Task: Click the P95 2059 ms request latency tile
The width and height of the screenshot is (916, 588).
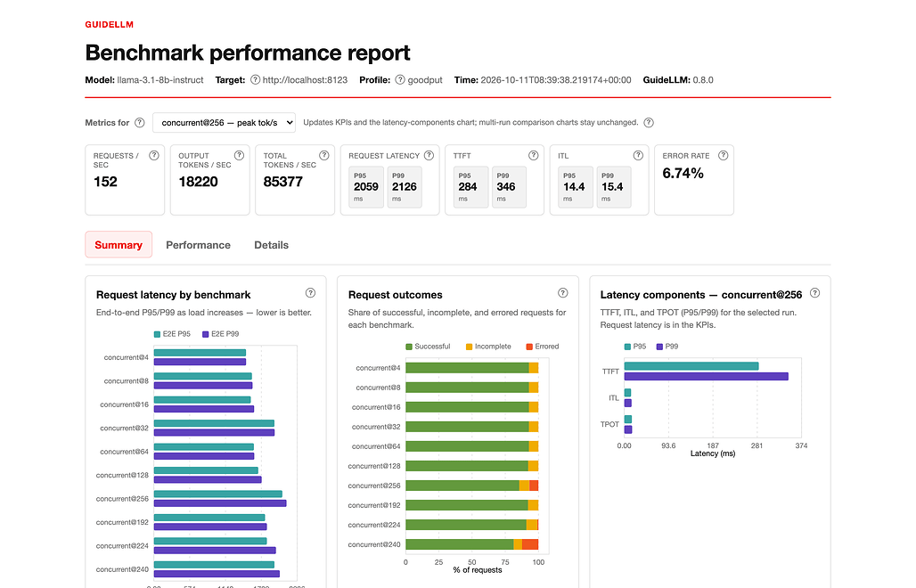Action: tap(366, 187)
